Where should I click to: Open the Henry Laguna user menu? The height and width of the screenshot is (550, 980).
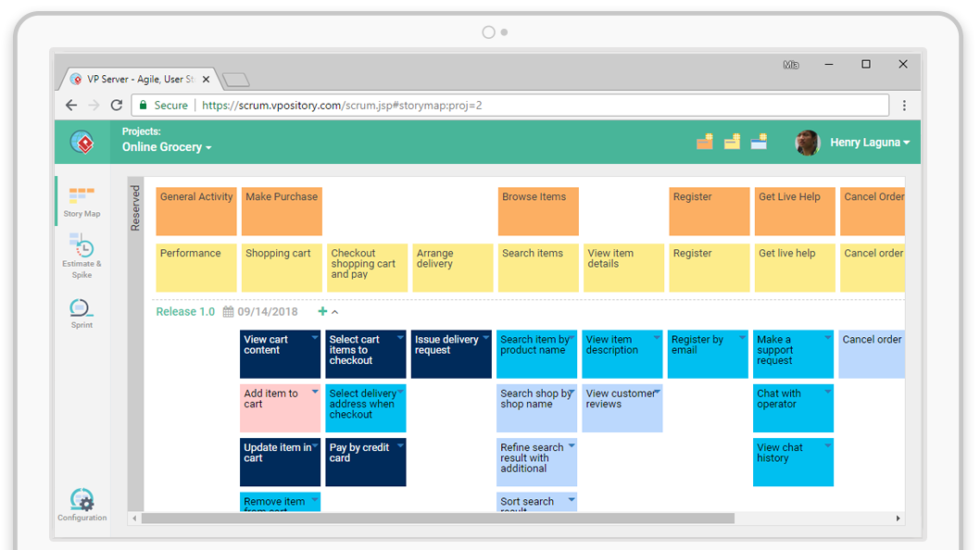(x=869, y=143)
